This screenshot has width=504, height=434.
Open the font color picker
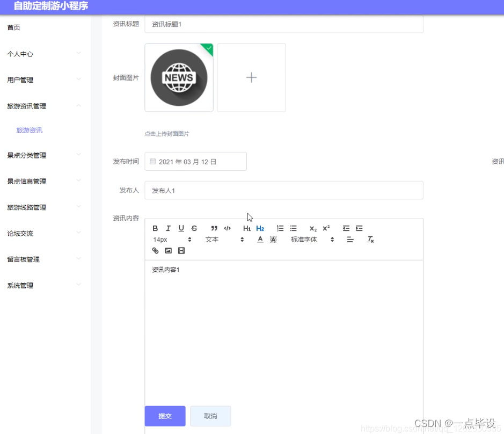coord(260,240)
